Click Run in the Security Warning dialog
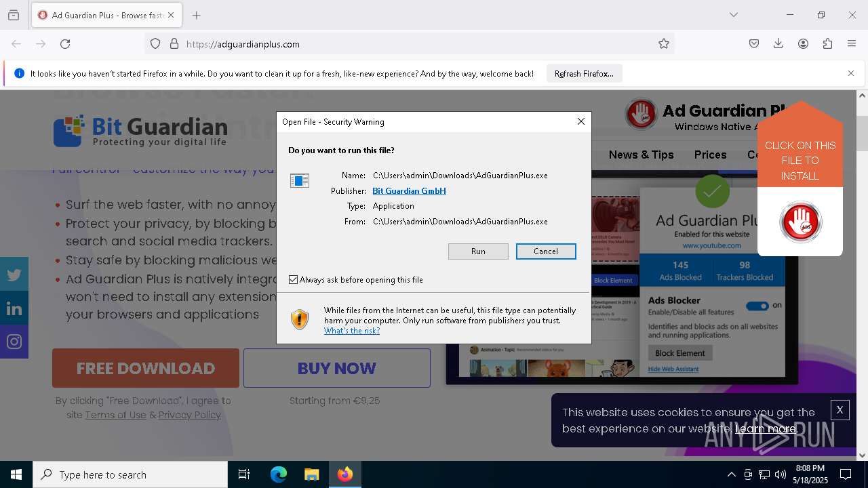868x488 pixels. tap(478, 251)
